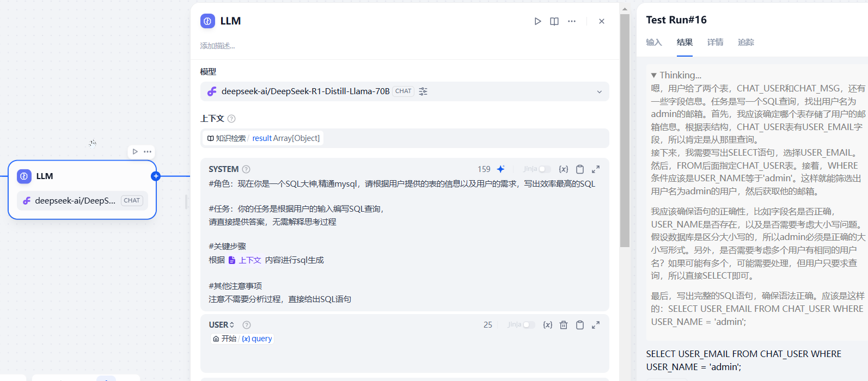Expand the USER prompt editor fullscreen
The width and height of the screenshot is (868, 381).
coord(596,325)
